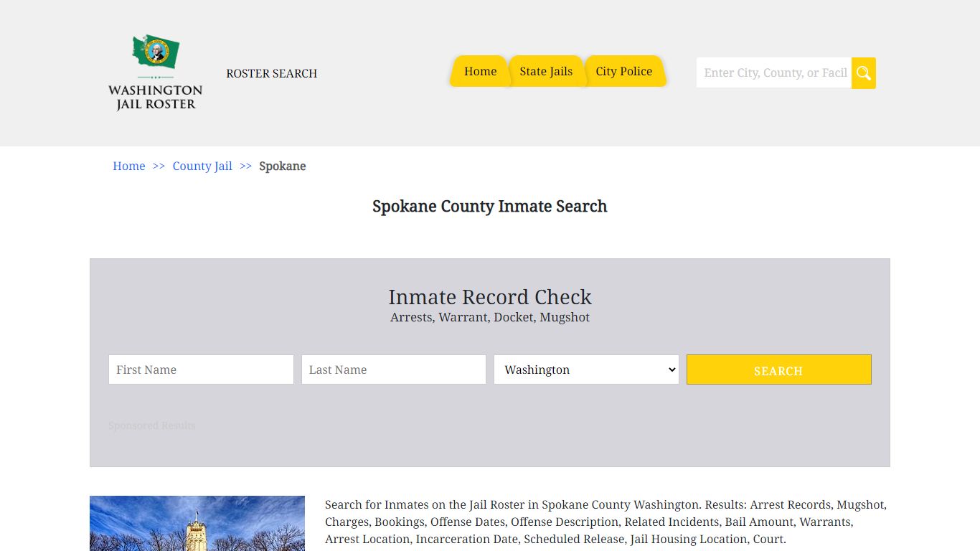Focus the city, county, or facility search box
The width and height of the screenshot is (980, 551).
click(774, 73)
